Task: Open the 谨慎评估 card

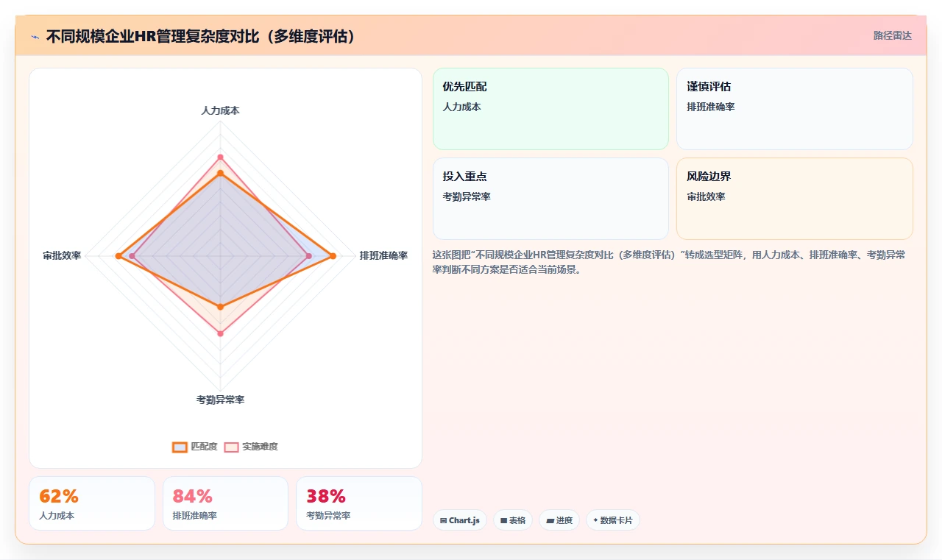Action: point(795,109)
